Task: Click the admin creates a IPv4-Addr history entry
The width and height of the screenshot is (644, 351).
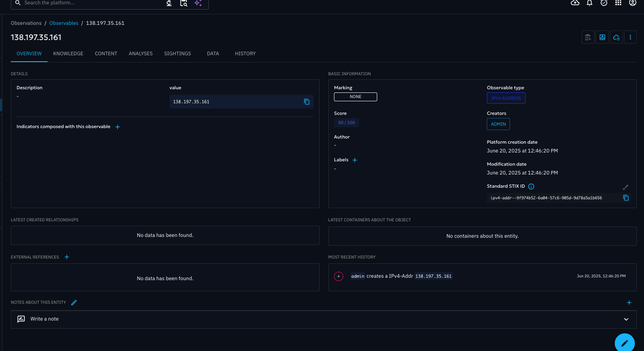Action: [402, 276]
